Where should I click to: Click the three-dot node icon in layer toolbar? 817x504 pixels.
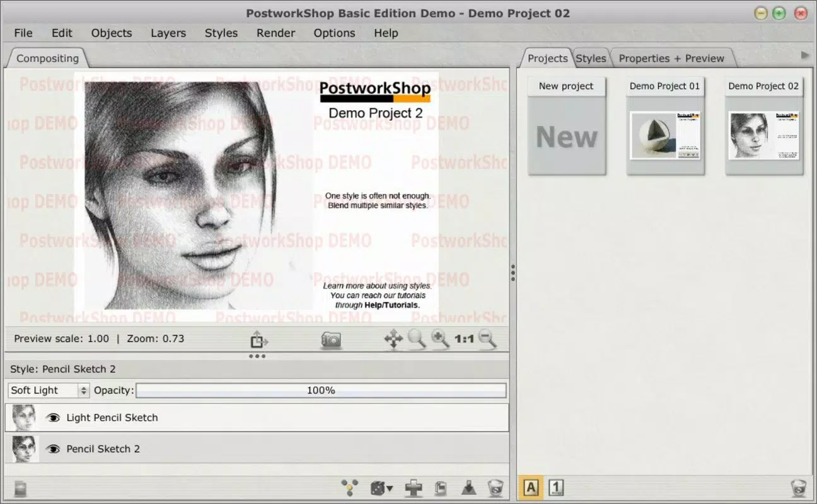tap(349, 488)
